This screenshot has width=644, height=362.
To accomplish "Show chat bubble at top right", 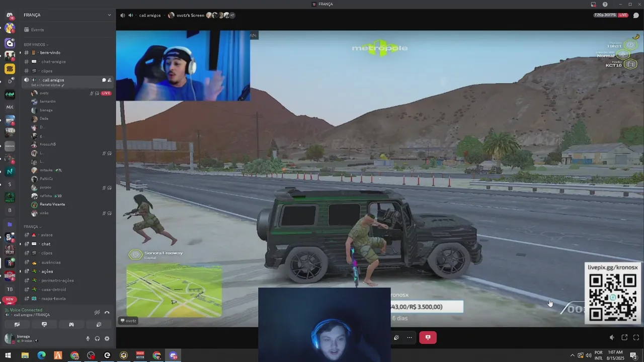I will pyautogui.click(x=636, y=15).
